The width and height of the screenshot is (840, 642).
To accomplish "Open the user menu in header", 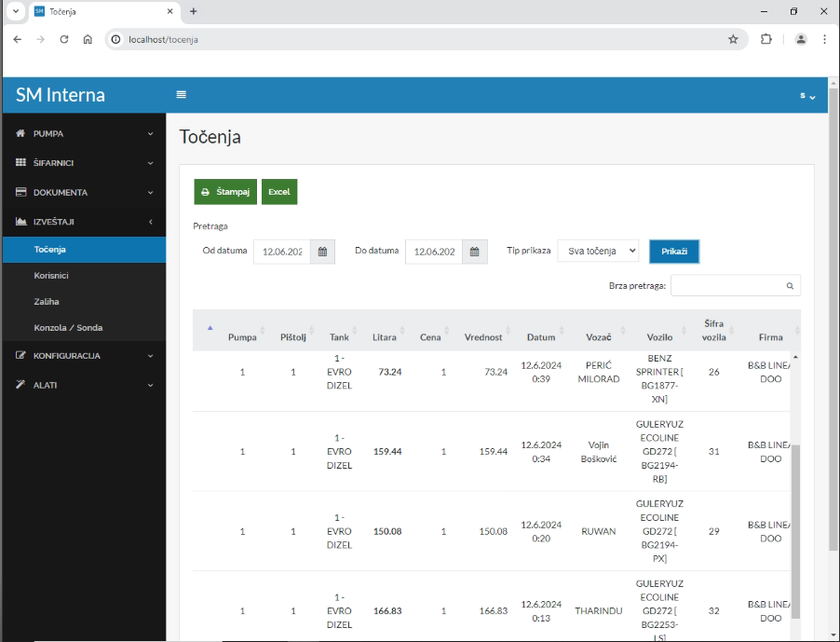I will click(x=806, y=96).
